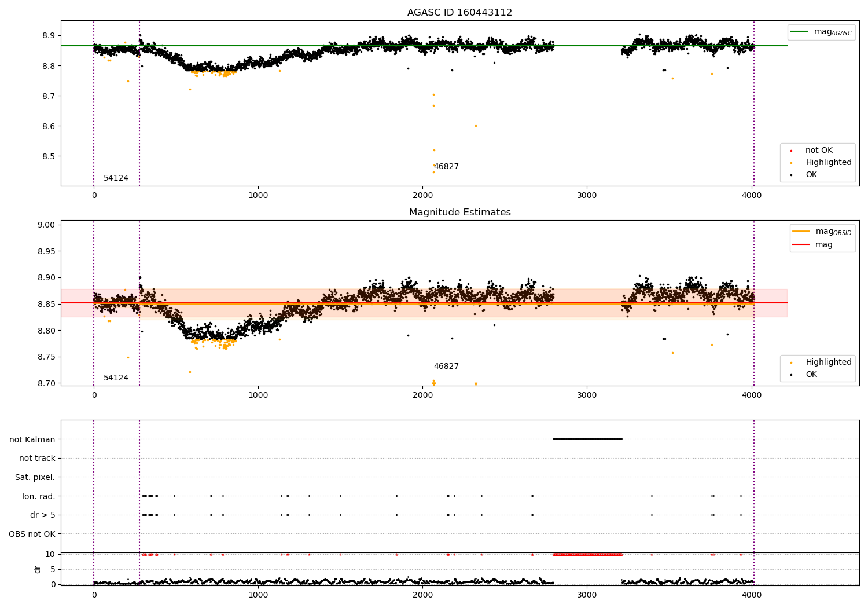Viewport: 868px width, 608px height.
Task: Click the 5 tick on the dr axis
Action: (53, 569)
